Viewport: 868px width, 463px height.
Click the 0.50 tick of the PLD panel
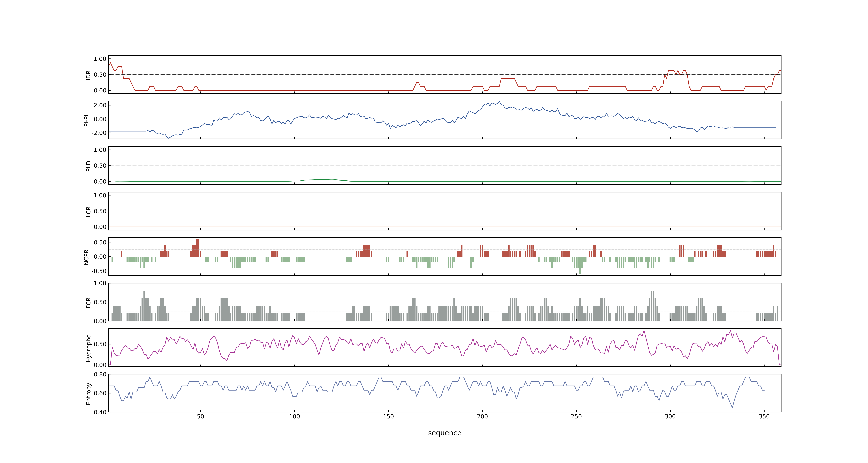tap(100, 166)
